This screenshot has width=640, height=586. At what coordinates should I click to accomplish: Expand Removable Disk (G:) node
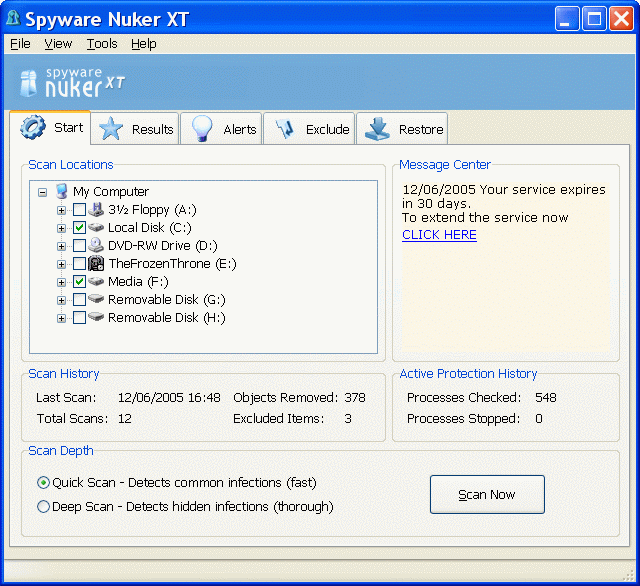coord(61,300)
